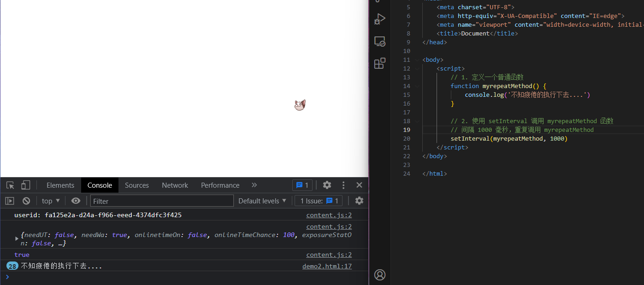Open the top JavaScript context dropdown

51,201
